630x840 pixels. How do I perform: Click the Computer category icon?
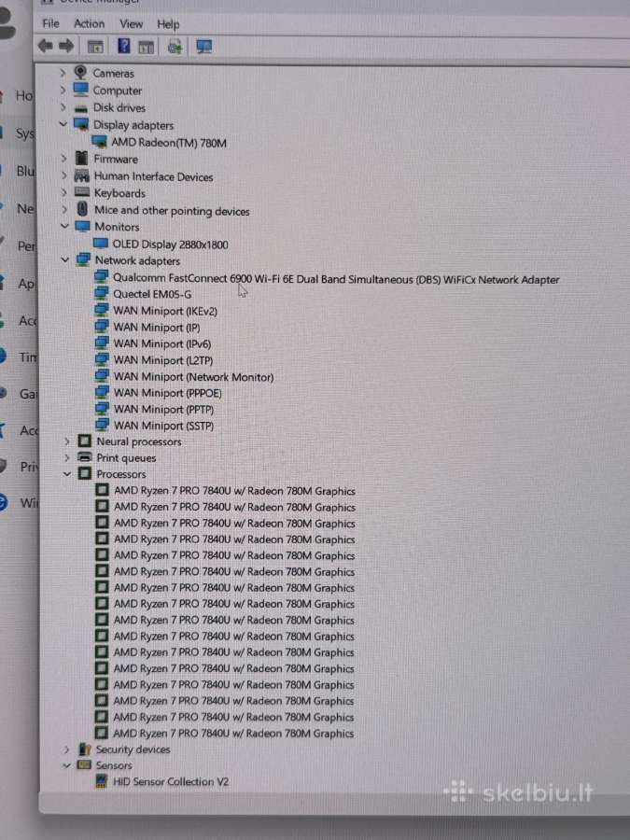point(81,89)
